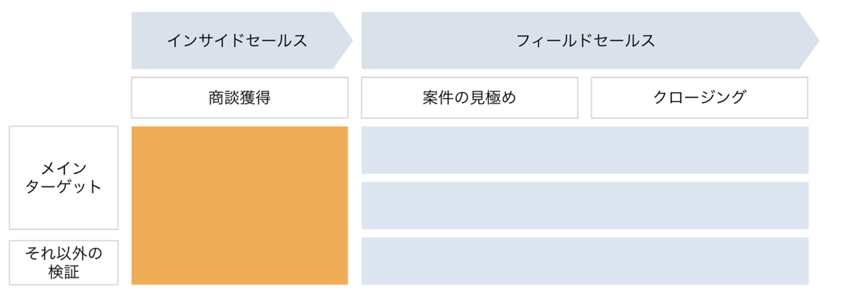Click middle light-blue bar beneath クロージング

(699, 206)
